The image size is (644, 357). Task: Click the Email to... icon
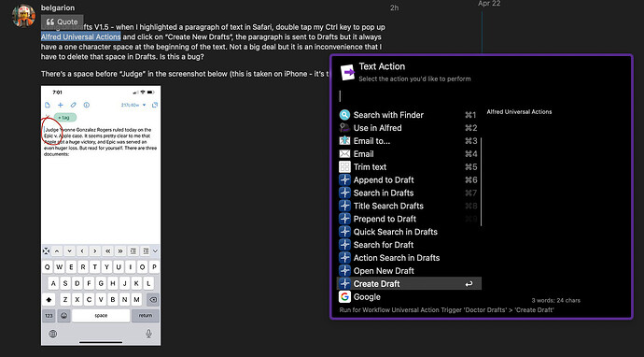pos(344,141)
